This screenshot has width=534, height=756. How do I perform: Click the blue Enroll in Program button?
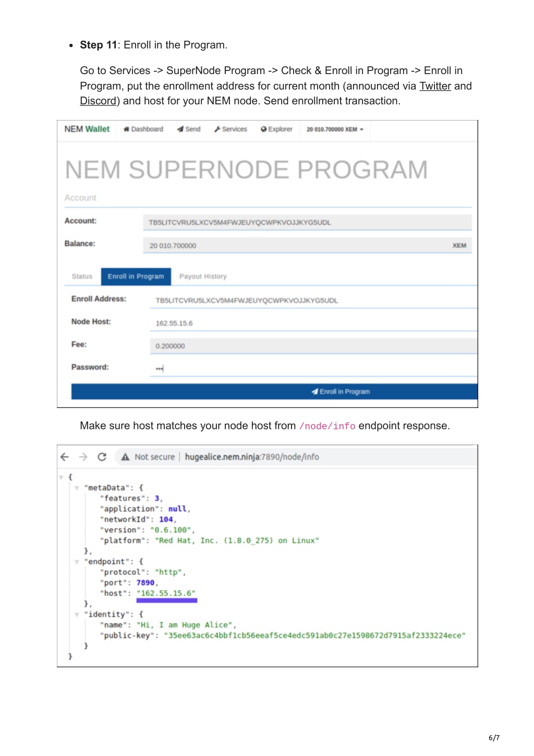[x=274, y=392]
